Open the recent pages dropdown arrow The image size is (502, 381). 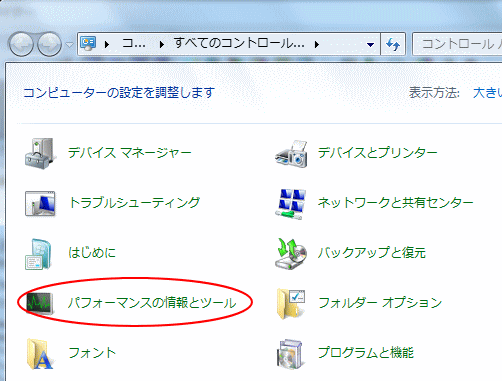[x=69, y=44]
